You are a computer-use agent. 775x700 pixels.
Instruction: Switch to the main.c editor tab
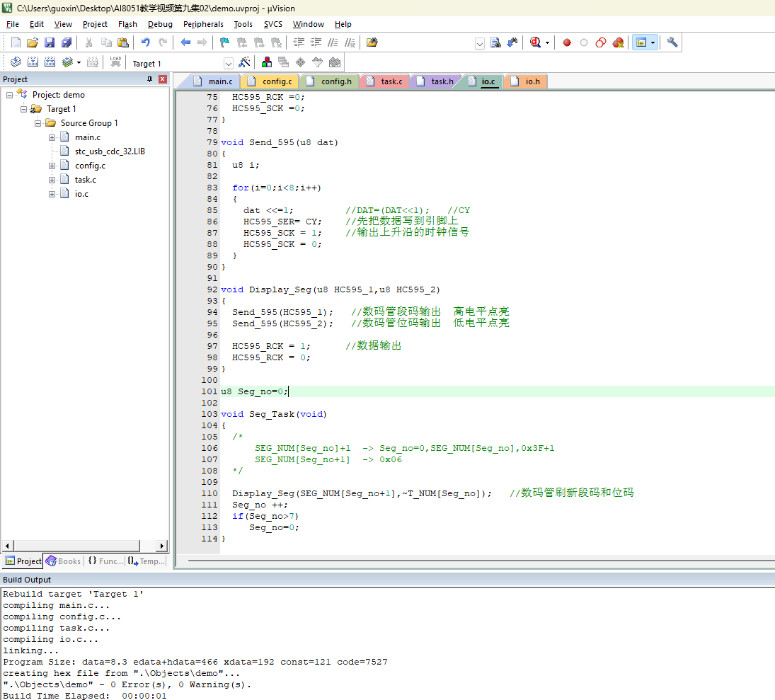coord(214,81)
